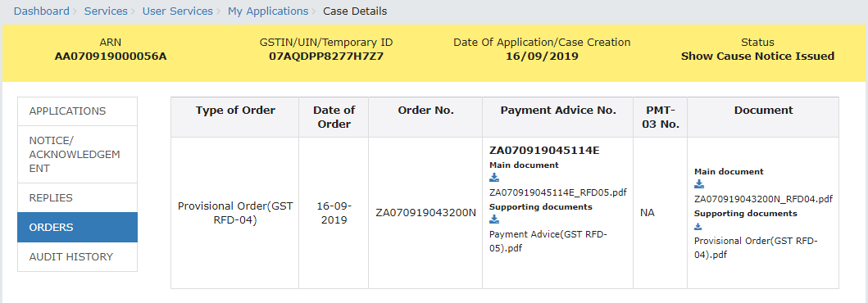Open ZA070919043200N_RFD04.pdf file

coord(764,199)
